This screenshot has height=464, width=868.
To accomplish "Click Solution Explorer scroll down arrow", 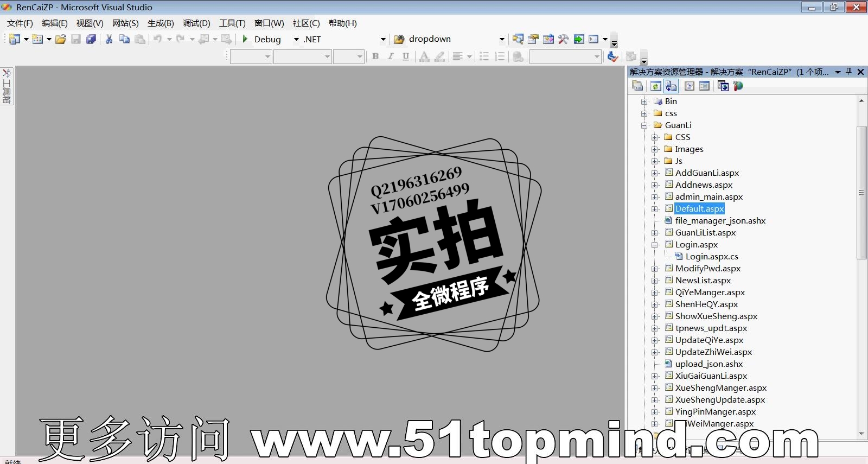I will coord(861,434).
